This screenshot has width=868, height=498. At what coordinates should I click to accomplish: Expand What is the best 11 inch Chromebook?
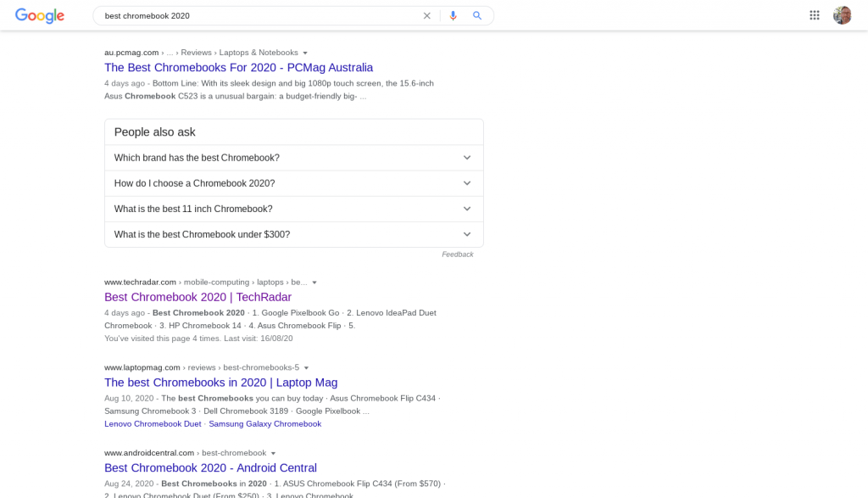(x=294, y=209)
